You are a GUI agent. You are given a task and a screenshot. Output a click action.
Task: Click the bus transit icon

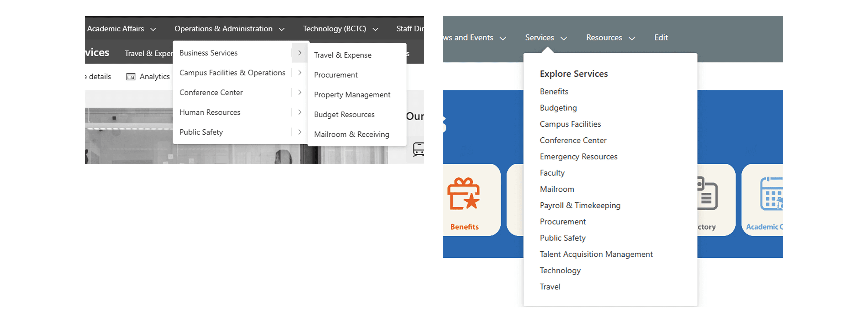(x=418, y=149)
